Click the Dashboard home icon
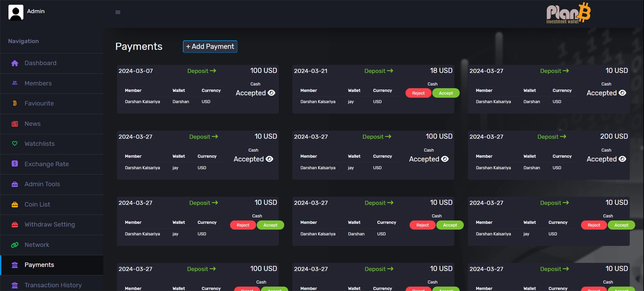This screenshot has height=291, width=644. click(x=15, y=63)
